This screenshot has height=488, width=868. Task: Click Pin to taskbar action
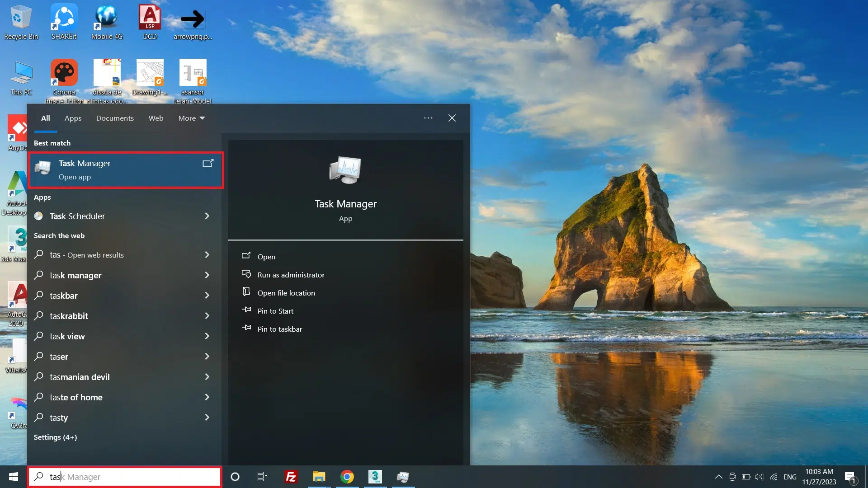(x=279, y=329)
